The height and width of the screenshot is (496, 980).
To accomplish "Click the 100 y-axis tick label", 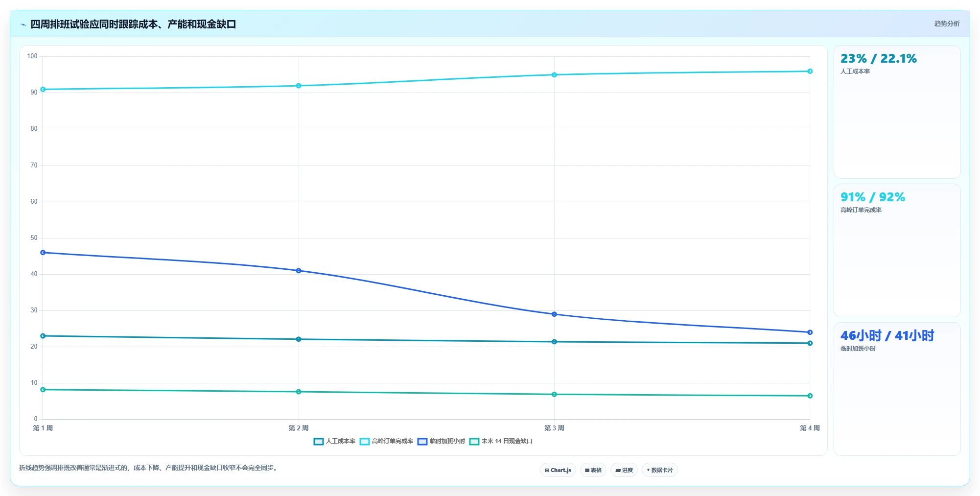I will [x=32, y=56].
